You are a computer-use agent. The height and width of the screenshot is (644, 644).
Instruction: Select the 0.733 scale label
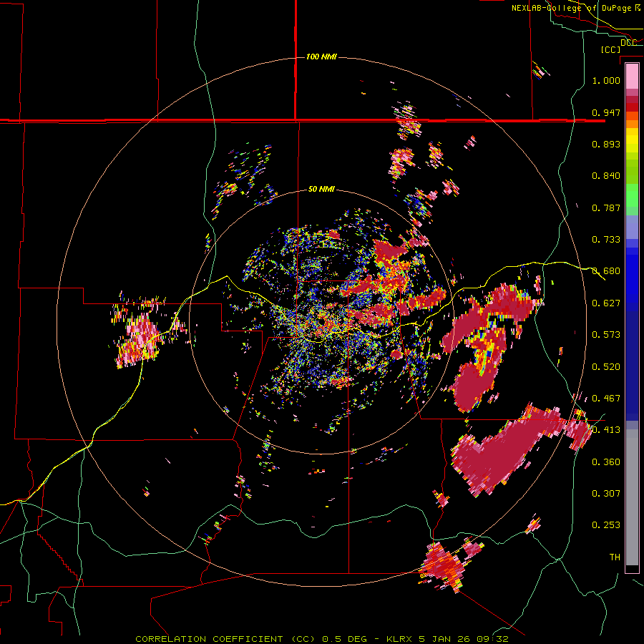point(606,240)
